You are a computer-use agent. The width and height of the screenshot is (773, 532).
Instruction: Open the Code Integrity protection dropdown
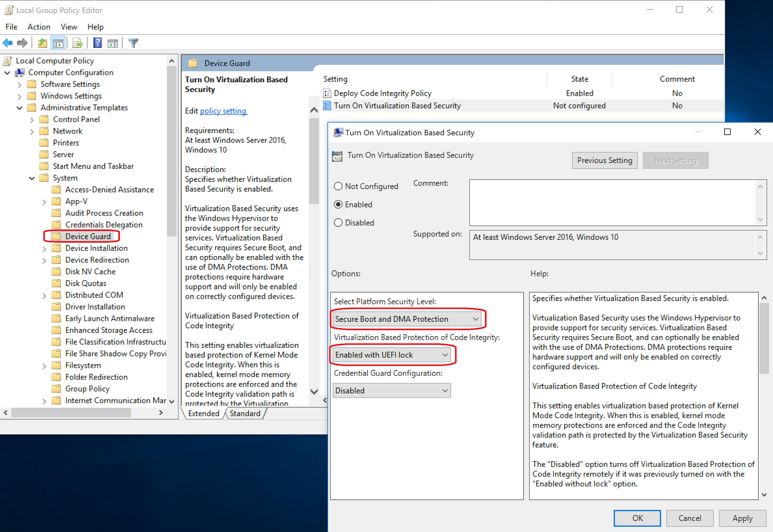pyautogui.click(x=392, y=355)
